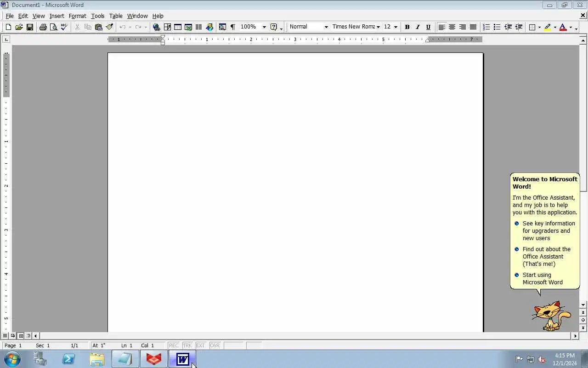Apply bulleted list formatting
588x368 pixels.
pyautogui.click(x=497, y=27)
